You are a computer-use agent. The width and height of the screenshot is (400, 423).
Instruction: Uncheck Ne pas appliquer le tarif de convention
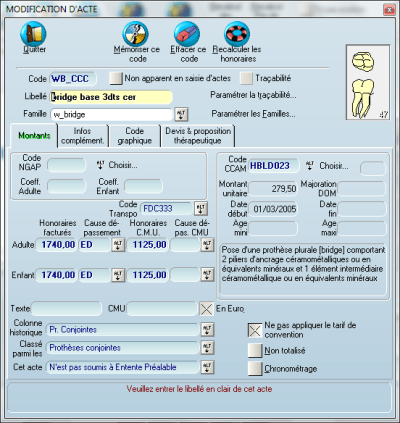[255, 330]
